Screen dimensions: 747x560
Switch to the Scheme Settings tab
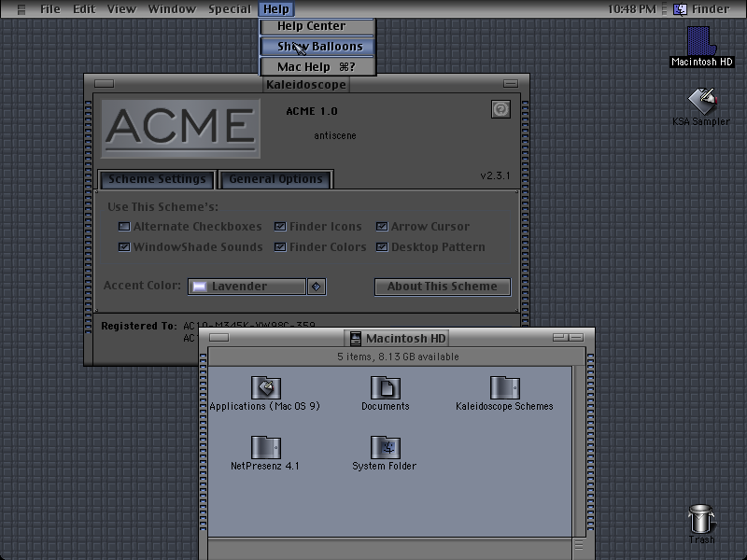157,179
